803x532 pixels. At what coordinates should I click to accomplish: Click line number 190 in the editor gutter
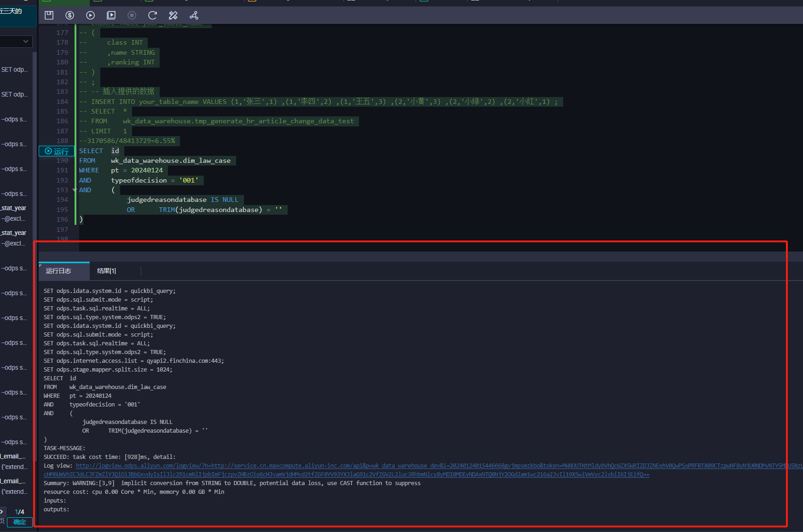pyautogui.click(x=62, y=160)
